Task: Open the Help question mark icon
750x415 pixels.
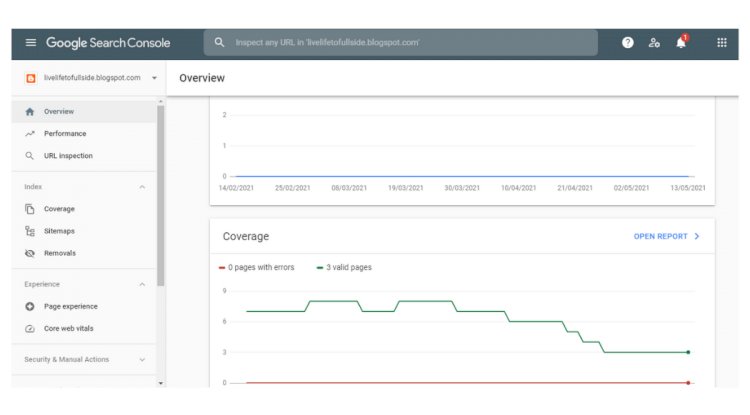Action: (628, 43)
